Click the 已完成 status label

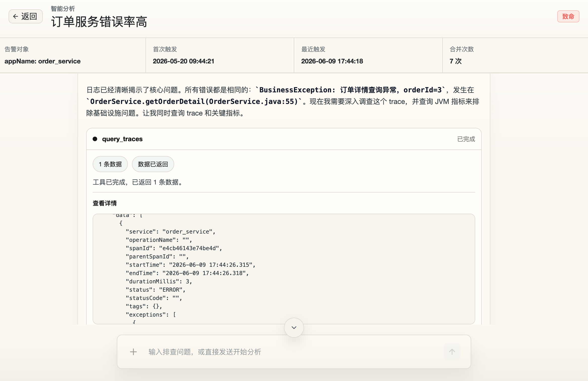coord(466,139)
